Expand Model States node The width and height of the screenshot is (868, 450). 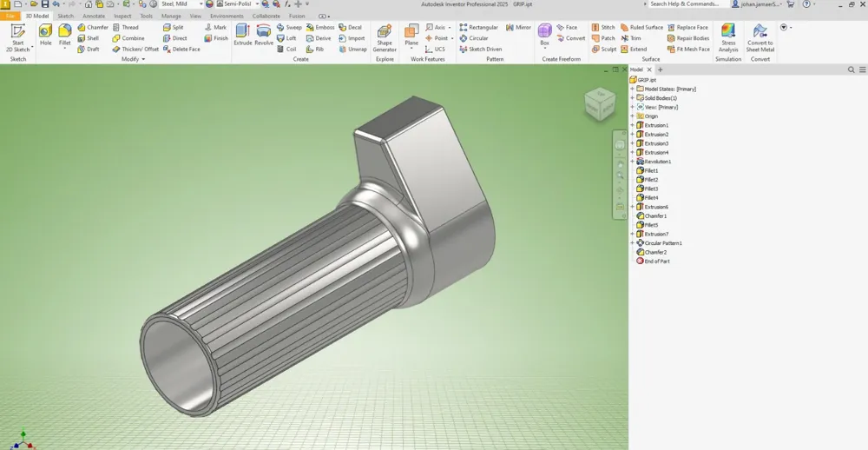click(x=632, y=89)
